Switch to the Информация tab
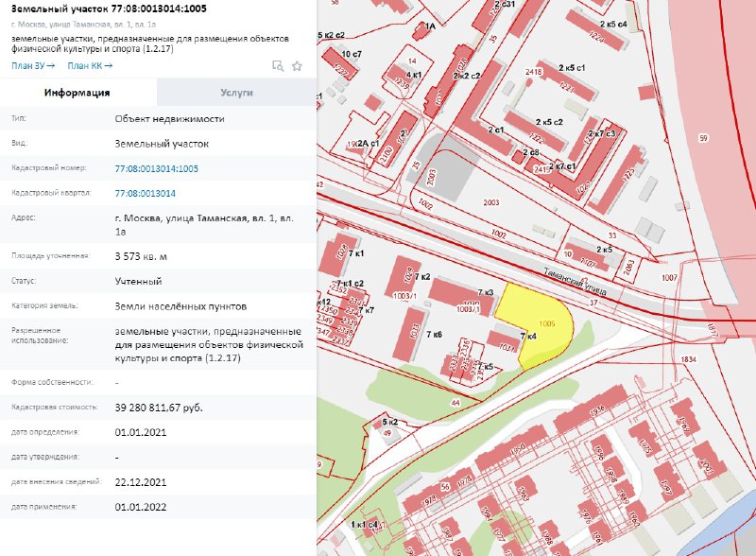756x556 pixels. [x=77, y=92]
